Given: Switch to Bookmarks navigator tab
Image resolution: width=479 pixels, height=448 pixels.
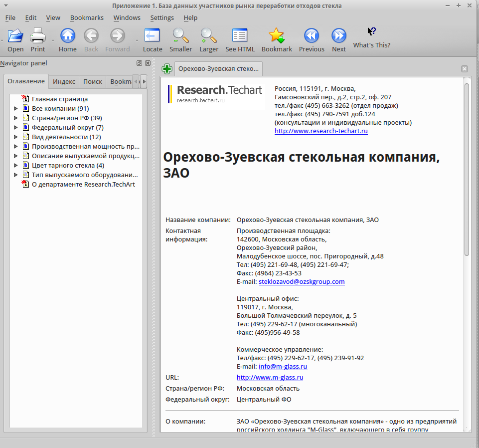Looking at the screenshot, I should pyautogui.click(x=120, y=82).
